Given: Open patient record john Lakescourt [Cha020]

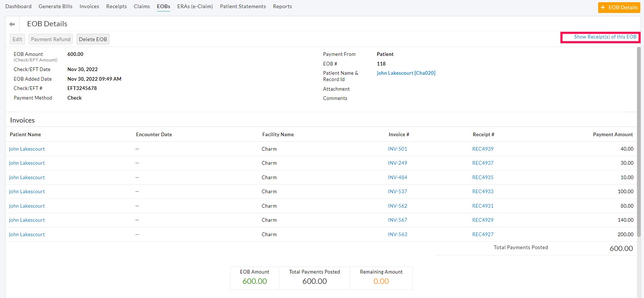Looking at the screenshot, I should 406,73.
